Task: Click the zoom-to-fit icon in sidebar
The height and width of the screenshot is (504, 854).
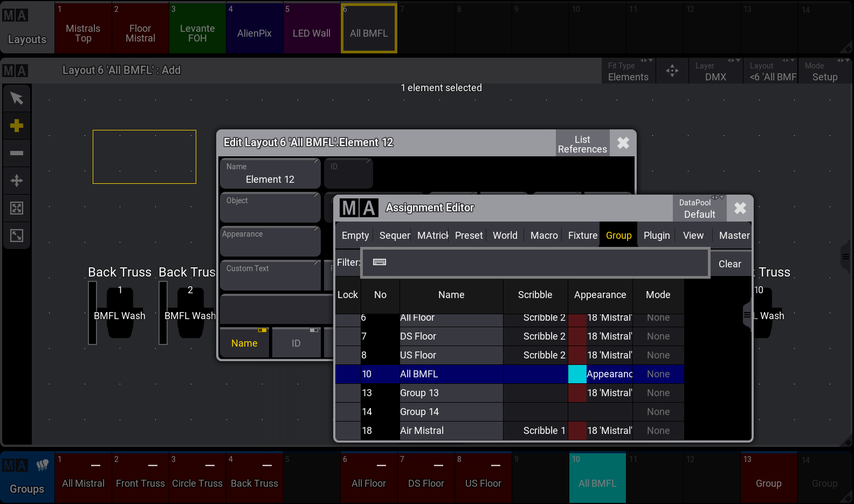Action: [x=17, y=208]
